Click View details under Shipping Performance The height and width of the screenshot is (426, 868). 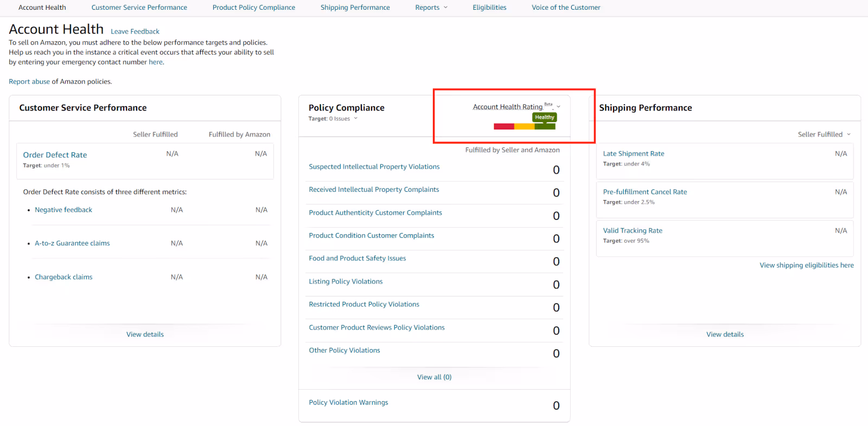coord(725,334)
